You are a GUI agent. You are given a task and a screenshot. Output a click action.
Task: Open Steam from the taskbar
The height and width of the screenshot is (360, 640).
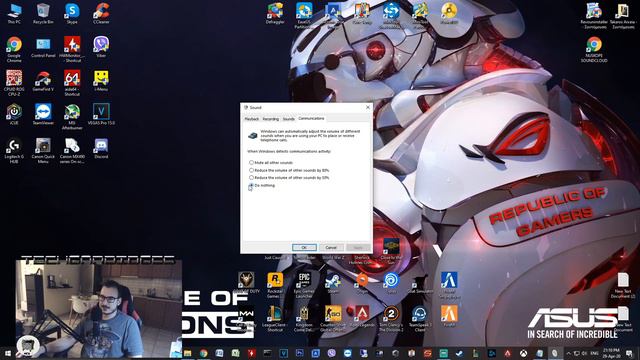tap(459, 353)
